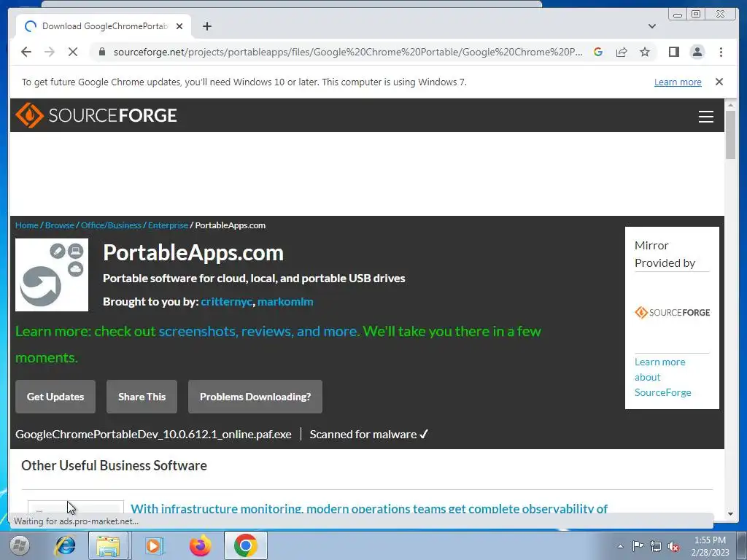Open the Action Center flag icon
Screen dimensions: 747x560
(x=638, y=546)
